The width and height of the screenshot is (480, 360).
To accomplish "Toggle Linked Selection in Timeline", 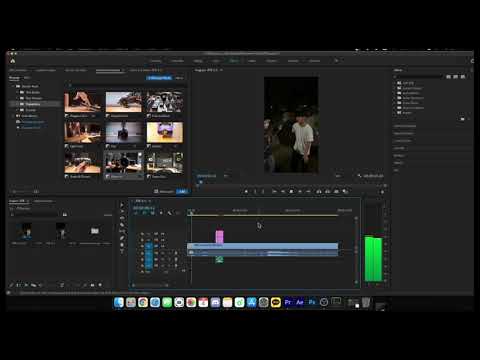I will (153, 213).
